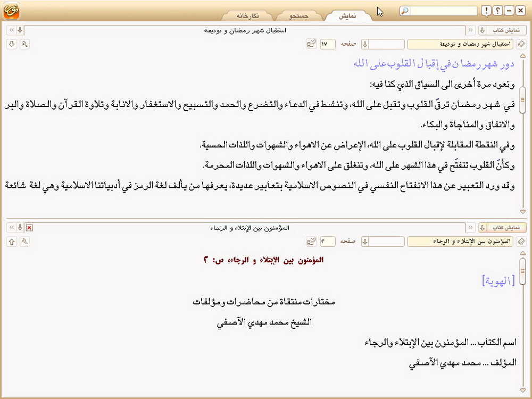Close the المؤمنون بين الإبتلاء book with red X

29,228
